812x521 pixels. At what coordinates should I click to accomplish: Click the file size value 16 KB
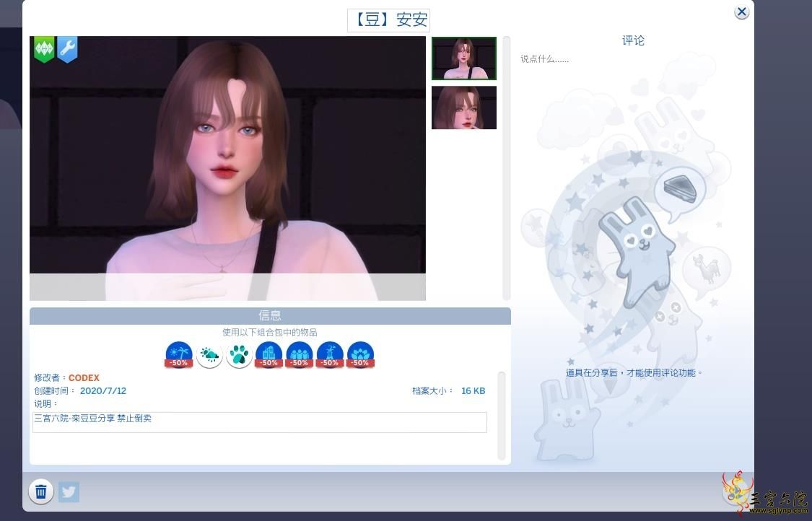(473, 391)
